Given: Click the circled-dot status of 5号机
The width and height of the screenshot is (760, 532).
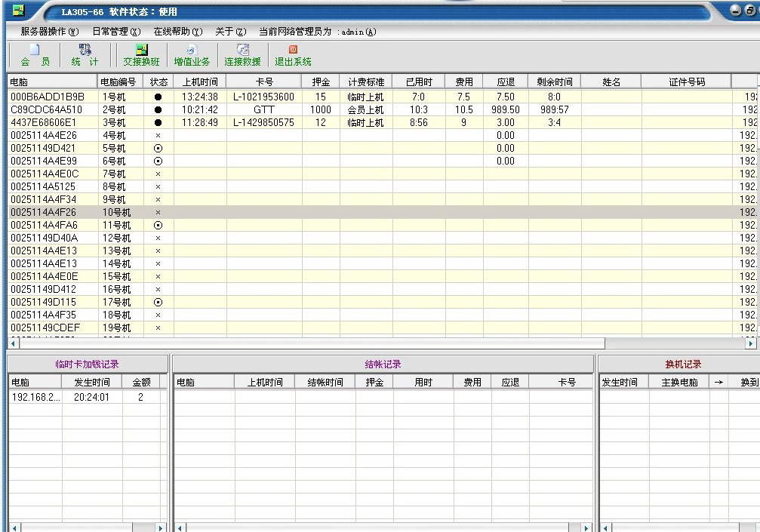Looking at the screenshot, I should 158,149.
